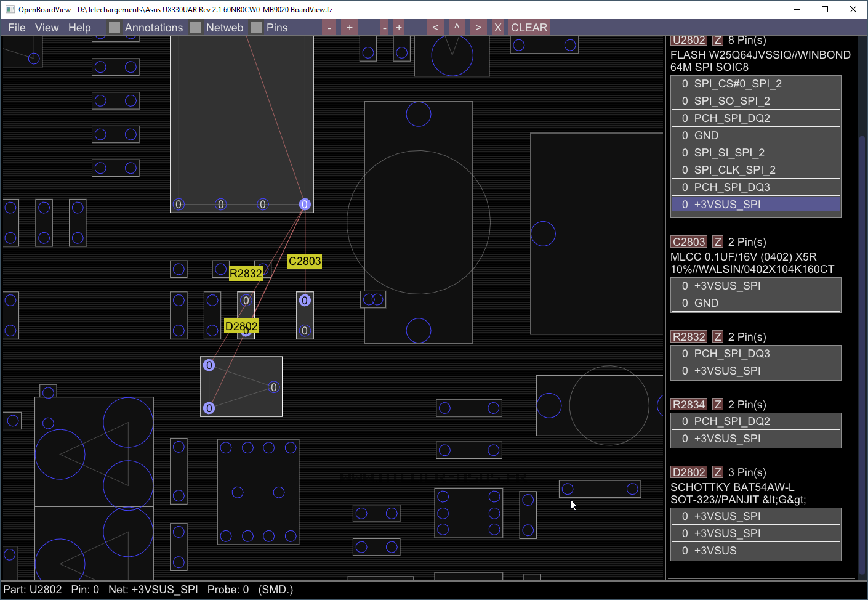This screenshot has width=868, height=600.
Task: Click the R2832 part name button in the side panel
Action: coord(689,337)
